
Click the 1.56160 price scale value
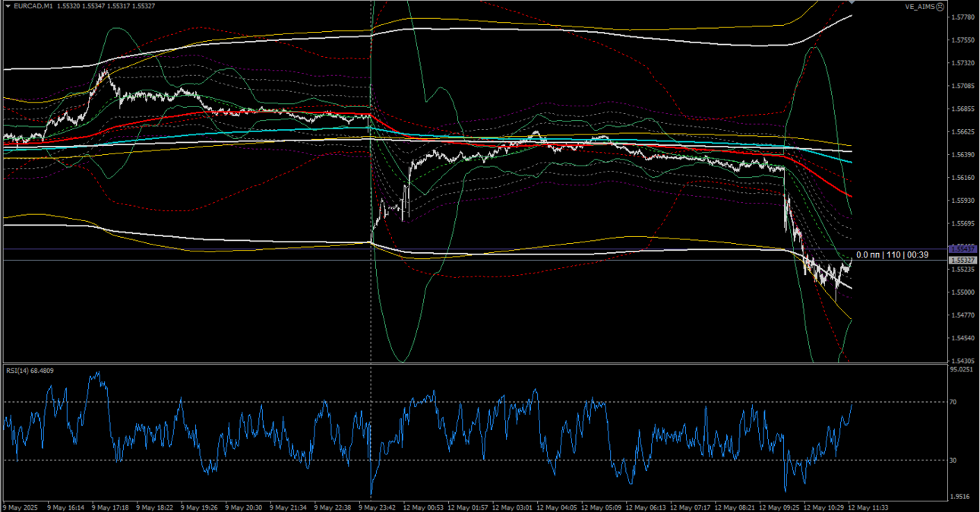[963, 178]
